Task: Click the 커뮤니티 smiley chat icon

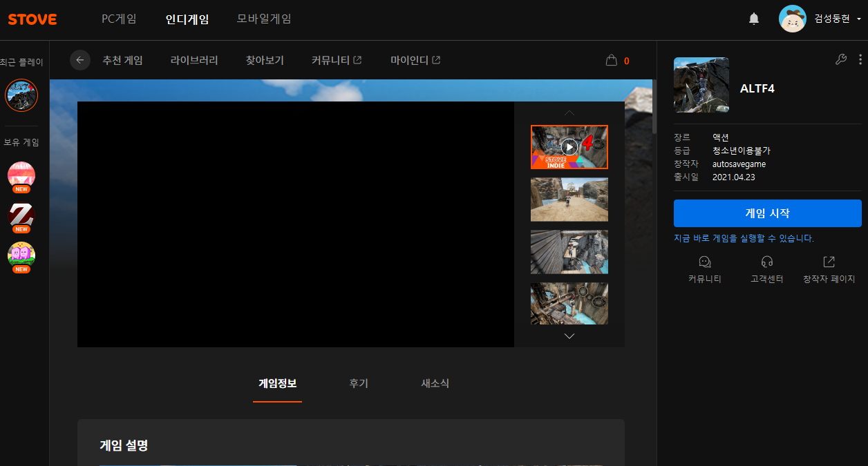Action: point(704,262)
